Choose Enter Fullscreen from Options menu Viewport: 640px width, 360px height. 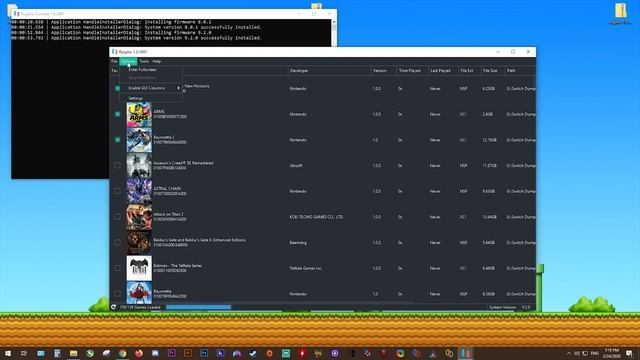[151, 70]
